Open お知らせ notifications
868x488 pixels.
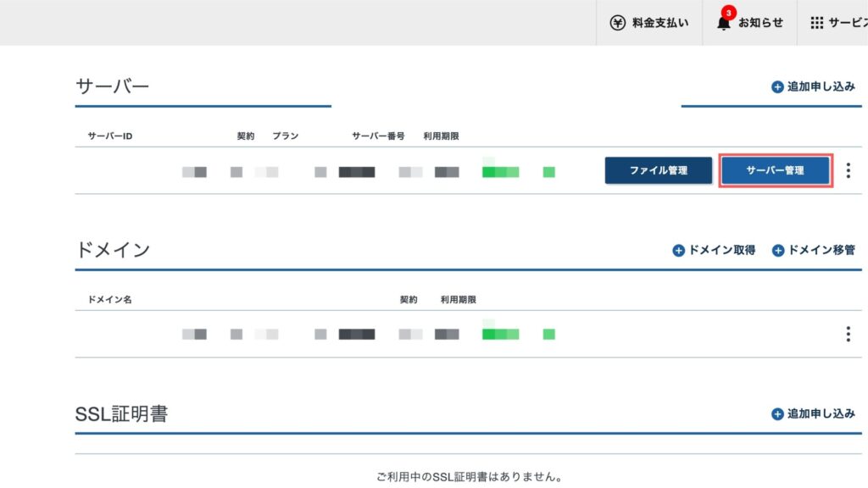pos(749,23)
